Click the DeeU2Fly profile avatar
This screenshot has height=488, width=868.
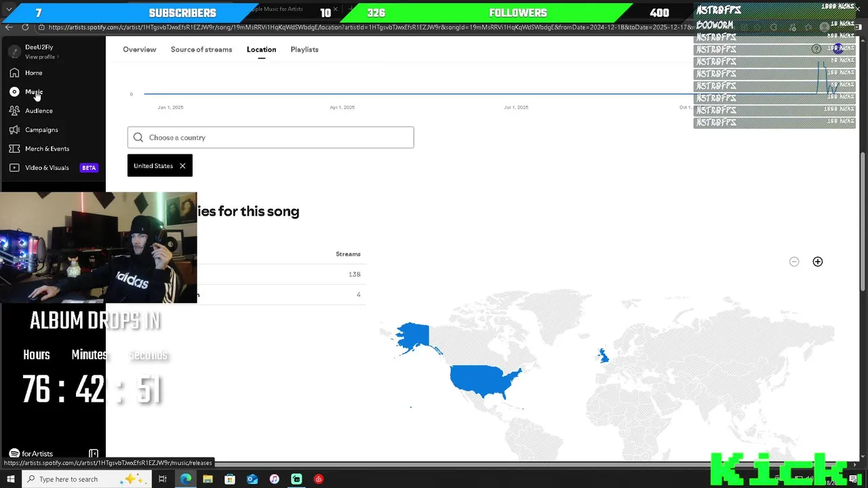pyautogui.click(x=14, y=52)
